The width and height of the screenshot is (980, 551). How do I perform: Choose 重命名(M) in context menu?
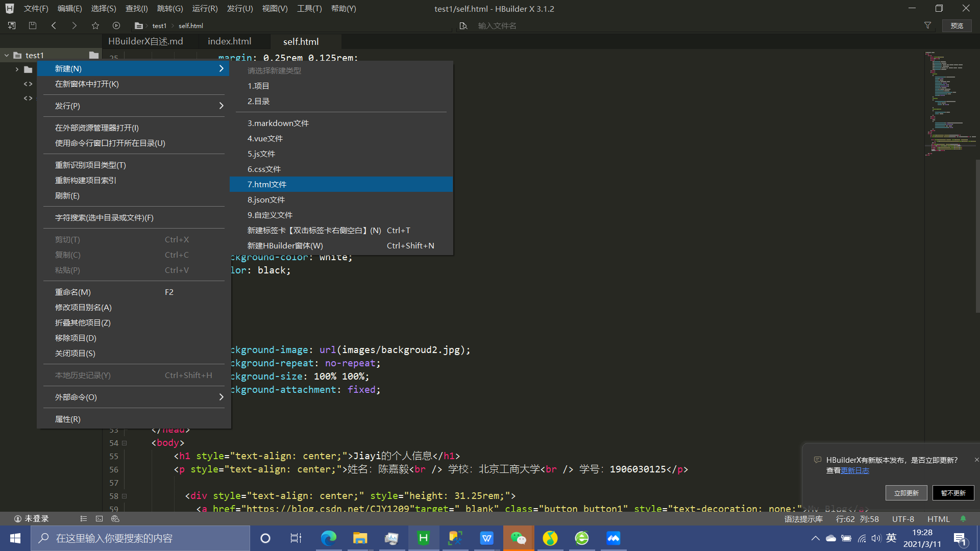(x=73, y=292)
